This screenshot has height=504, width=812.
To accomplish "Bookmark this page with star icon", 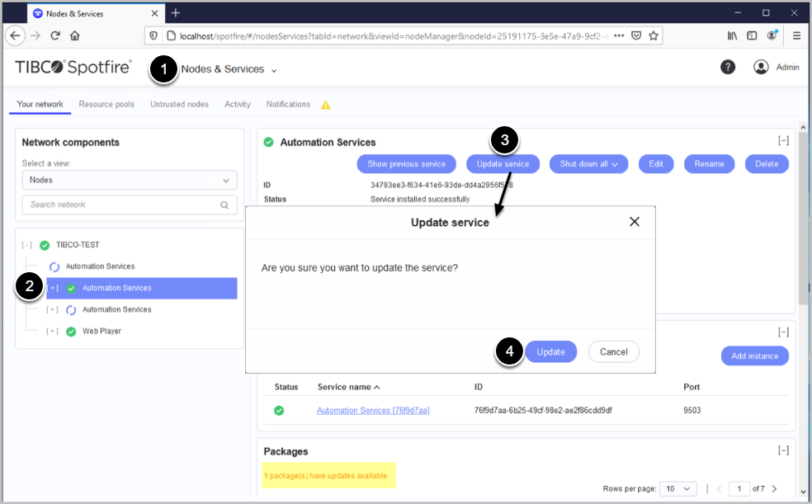I will pyautogui.click(x=654, y=35).
